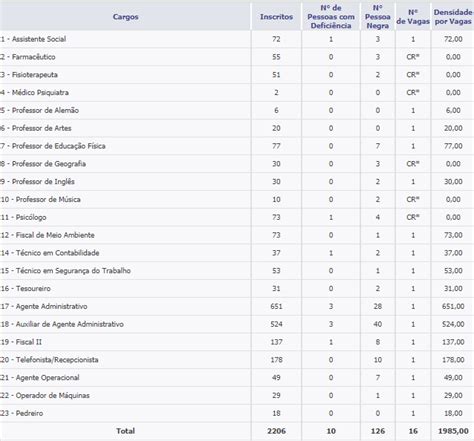Image resolution: width=474 pixels, height=441 pixels.
Task: Select the Agente Administrativo row
Action: point(237,306)
